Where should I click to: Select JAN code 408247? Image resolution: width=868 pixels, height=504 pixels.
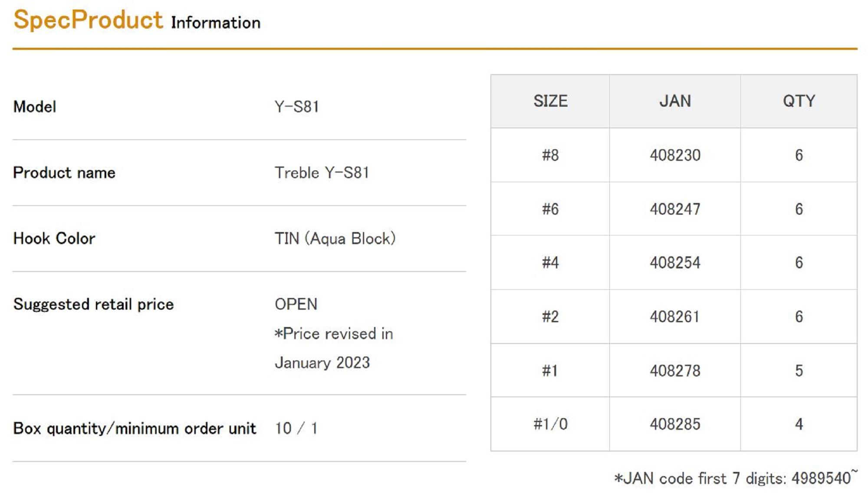(675, 209)
